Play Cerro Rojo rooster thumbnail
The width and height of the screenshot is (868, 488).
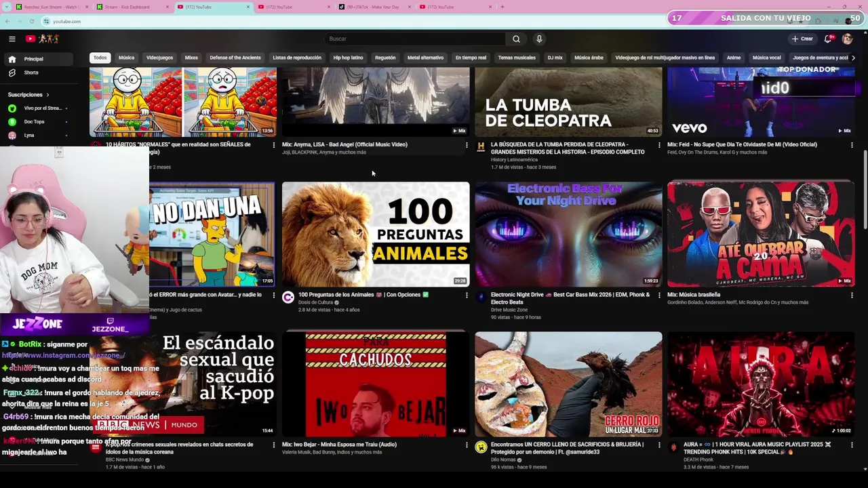[568, 384]
